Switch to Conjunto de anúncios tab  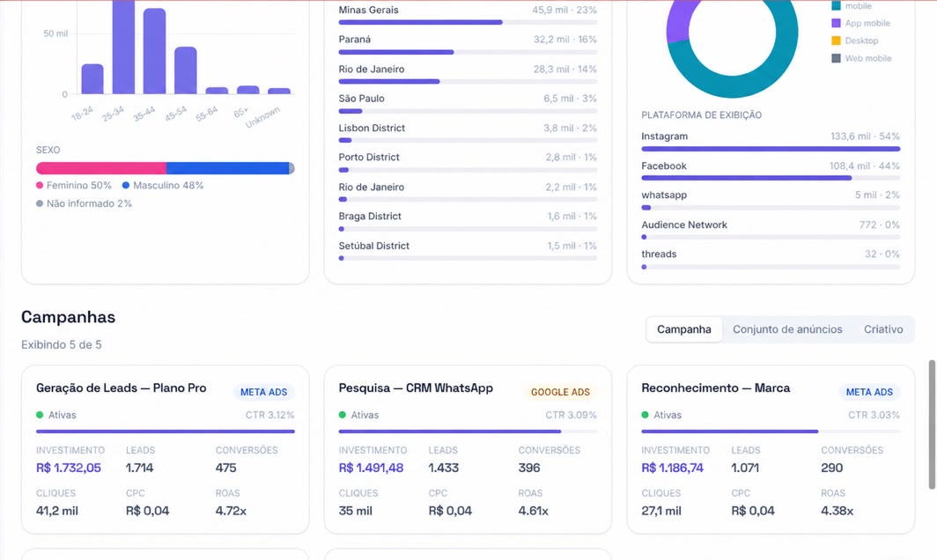787,329
